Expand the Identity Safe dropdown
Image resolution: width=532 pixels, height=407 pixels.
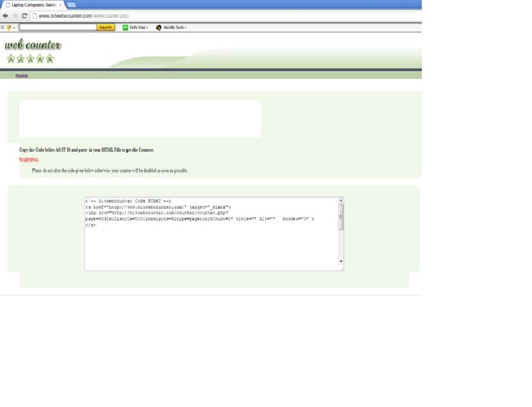185,28
